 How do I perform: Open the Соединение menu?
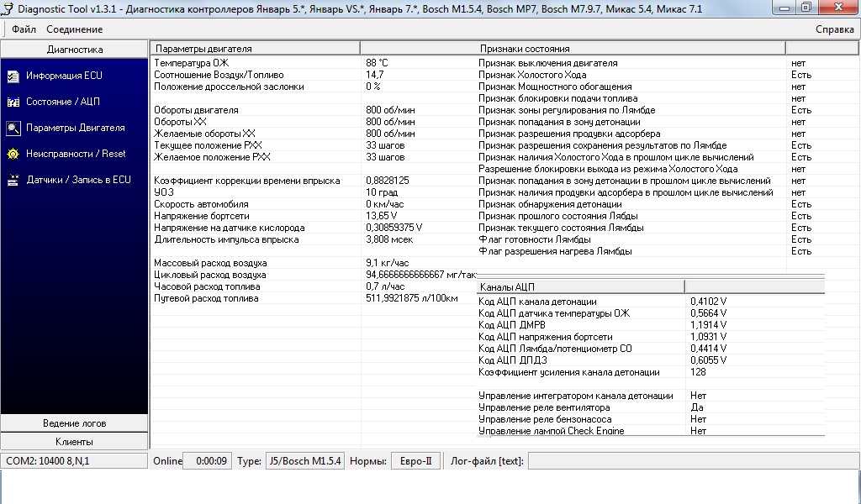pos(74,29)
